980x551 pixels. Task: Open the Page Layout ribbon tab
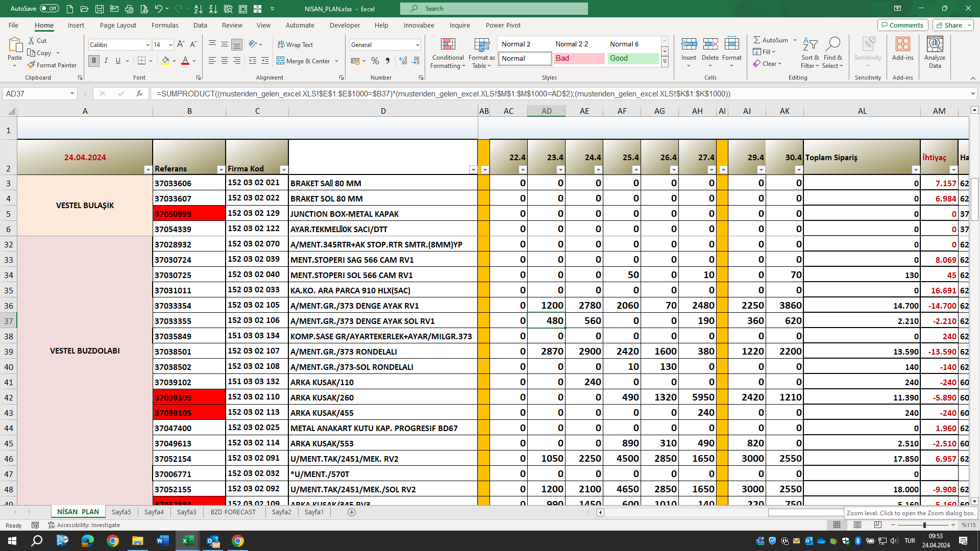118,25
